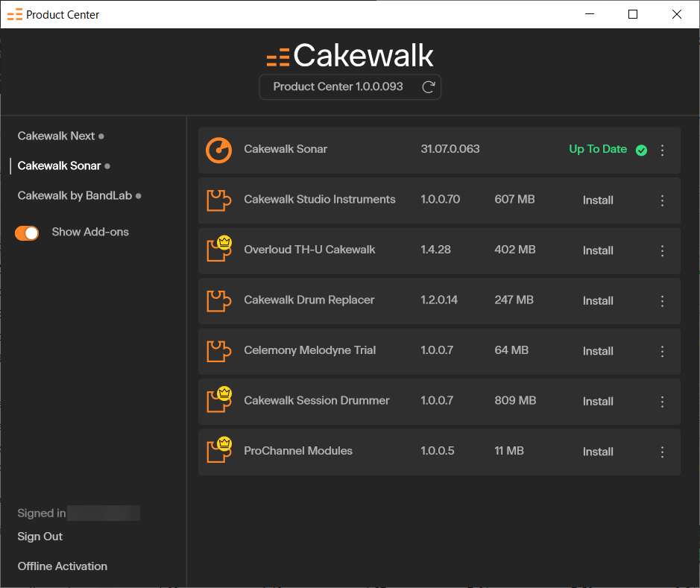
Task: Click the Cakewalk Drum Replacer puzzle icon
Action: click(218, 301)
